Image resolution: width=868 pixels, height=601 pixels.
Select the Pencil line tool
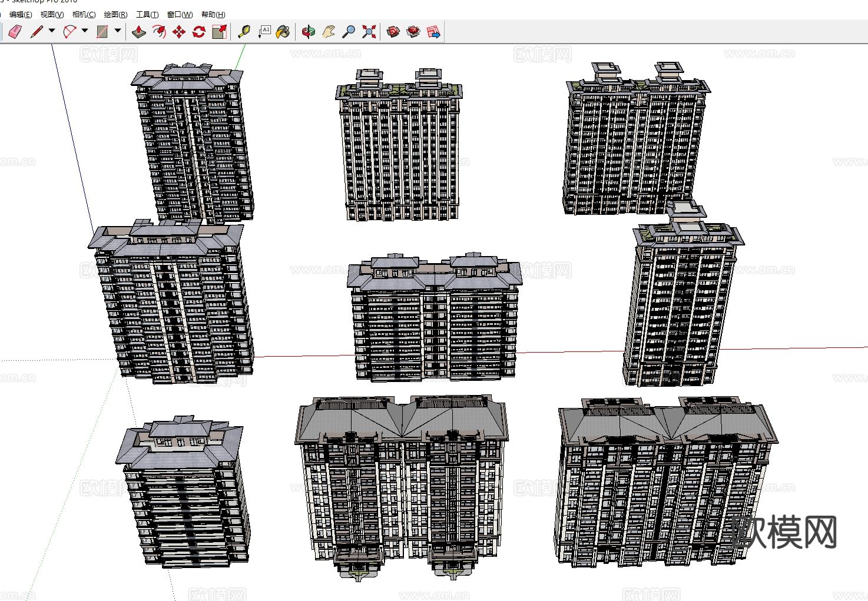37,31
